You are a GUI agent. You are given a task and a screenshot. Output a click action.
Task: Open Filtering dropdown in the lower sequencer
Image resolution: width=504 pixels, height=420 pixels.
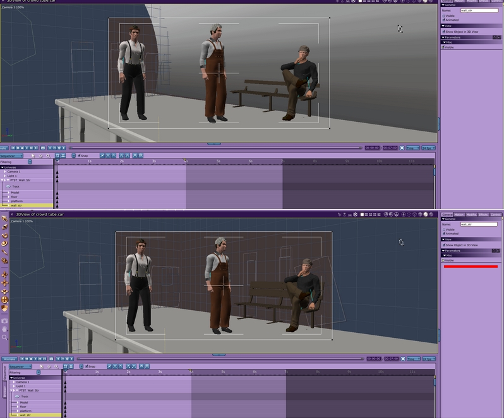coord(39,372)
